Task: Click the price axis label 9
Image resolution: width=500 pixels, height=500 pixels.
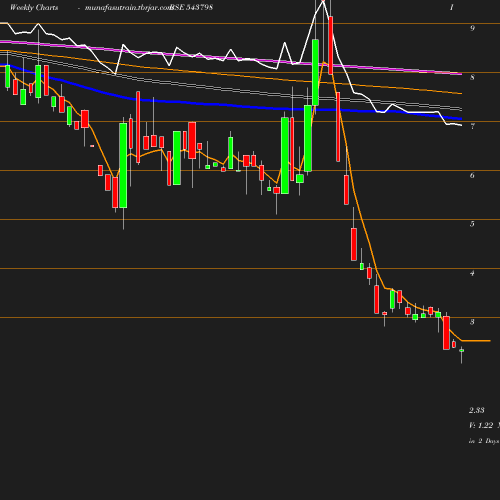Action: (472, 28)
